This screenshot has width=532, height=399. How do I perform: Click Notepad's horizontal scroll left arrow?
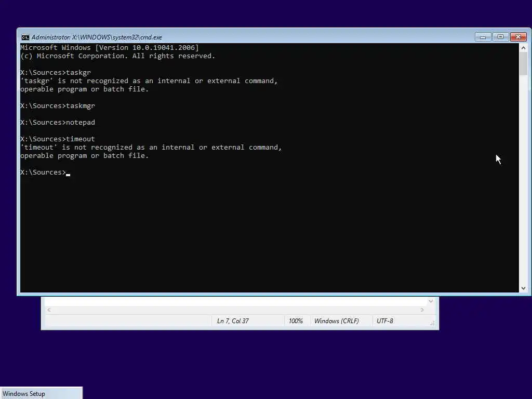pyautogui.click(x=49, y=310)
